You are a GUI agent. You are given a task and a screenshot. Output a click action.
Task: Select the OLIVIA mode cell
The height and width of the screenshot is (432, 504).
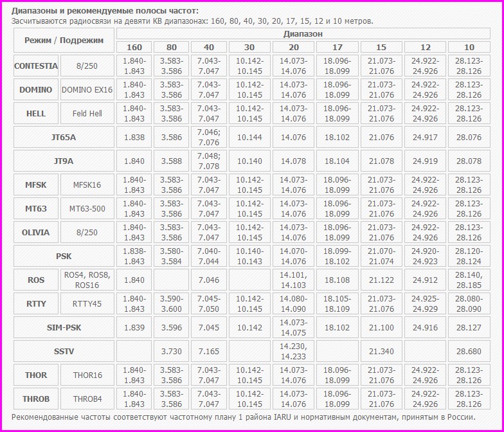pos(36,233)
